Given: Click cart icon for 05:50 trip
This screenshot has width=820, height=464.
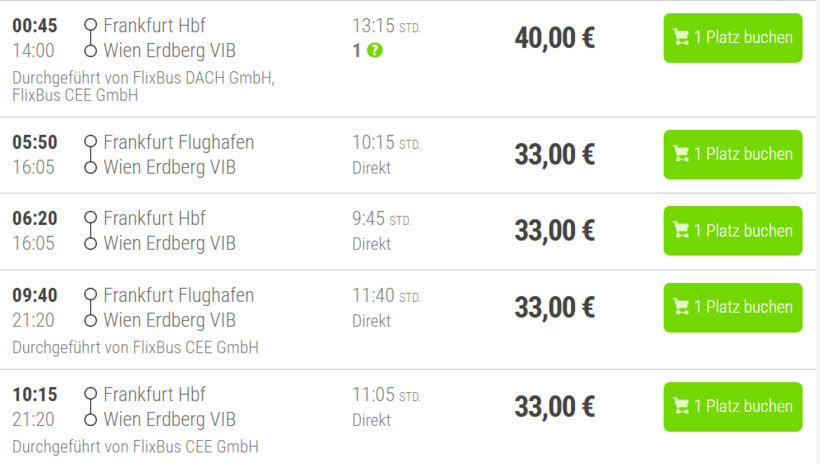Looking at the screenshot, I should pos(681,154).
